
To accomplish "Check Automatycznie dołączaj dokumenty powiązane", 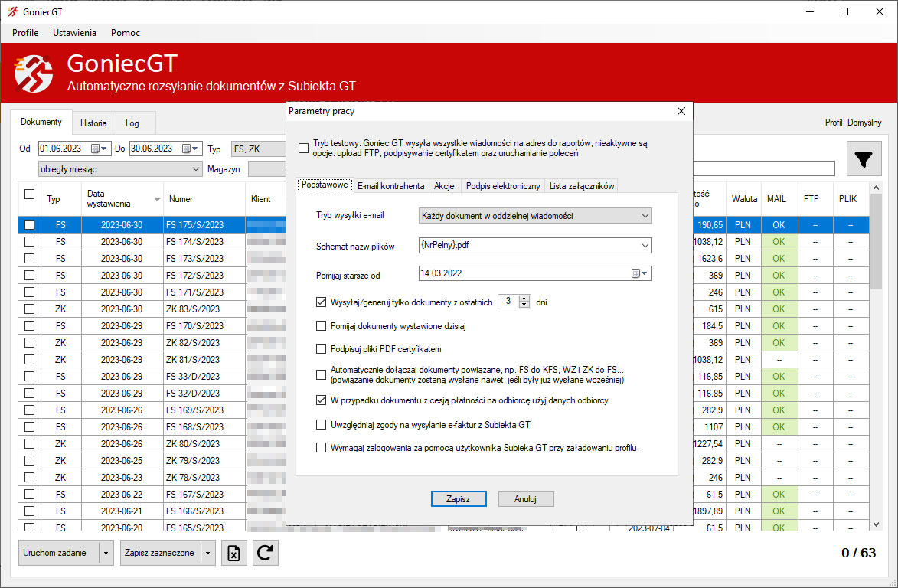I will point(322,375).
